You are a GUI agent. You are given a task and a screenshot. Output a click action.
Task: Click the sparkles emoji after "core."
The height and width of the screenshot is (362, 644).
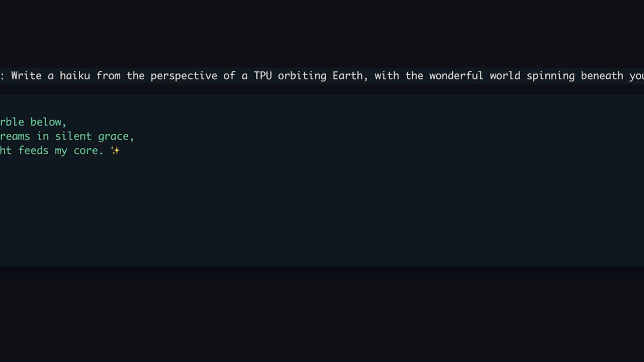click(x=115, y=151)
